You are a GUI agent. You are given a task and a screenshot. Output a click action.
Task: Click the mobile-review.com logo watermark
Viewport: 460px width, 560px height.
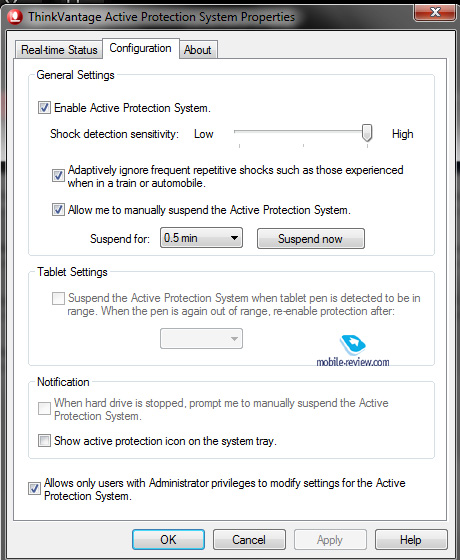click(353, 351)
